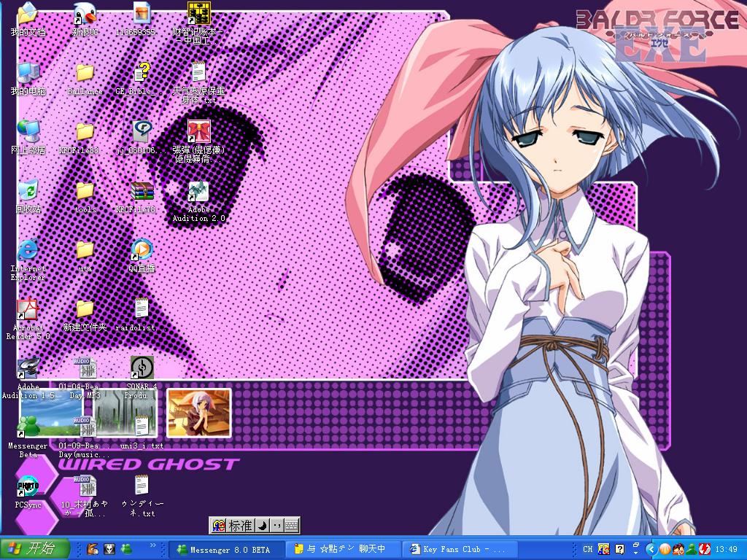Expand quick launch overflow chevron
The width and height of the screenshot is (747, 560).
pos(153,545)
